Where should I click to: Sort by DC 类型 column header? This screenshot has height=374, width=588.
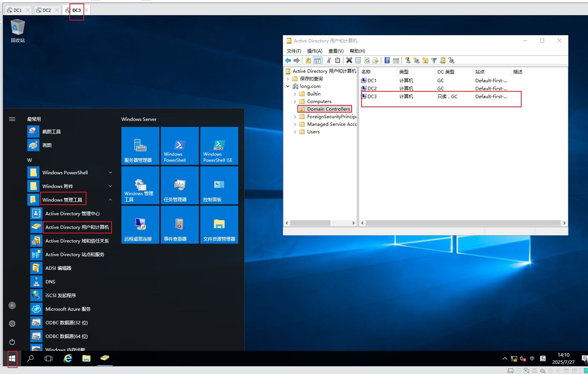pyautogui.click(x=454, y=72)
